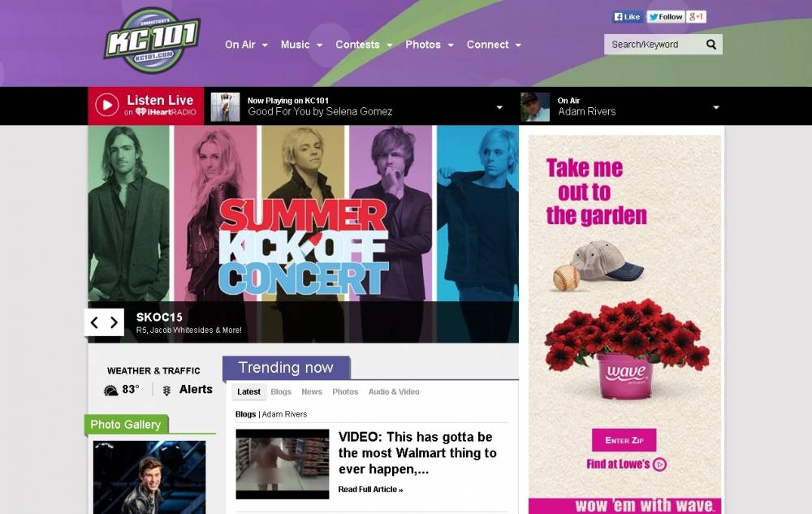
Task: Open the KC101 logo home link
Action: (x=153, y=41)
